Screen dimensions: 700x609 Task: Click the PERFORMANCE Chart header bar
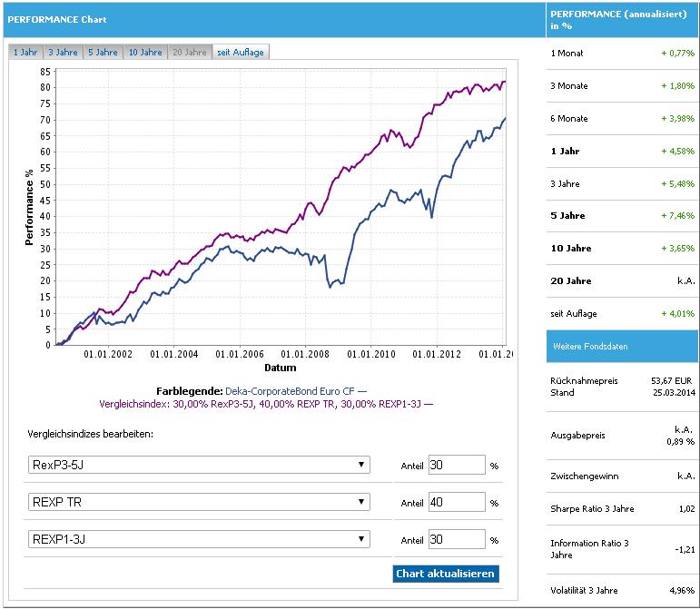pyautogui.click(x=274, y=20)
